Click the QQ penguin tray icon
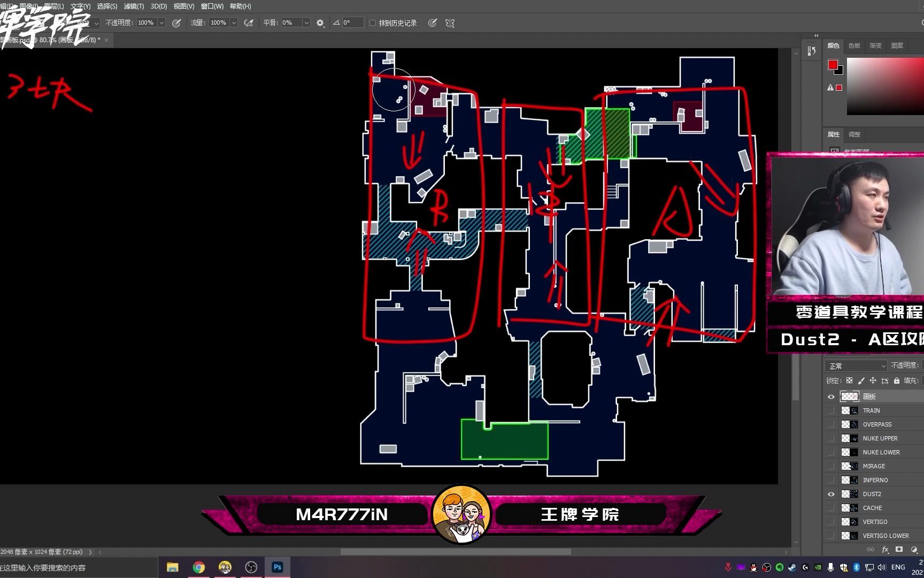Image resolution: width=924 pixels, height=578 pixels. pyautogui.click(x=753, y=567)
